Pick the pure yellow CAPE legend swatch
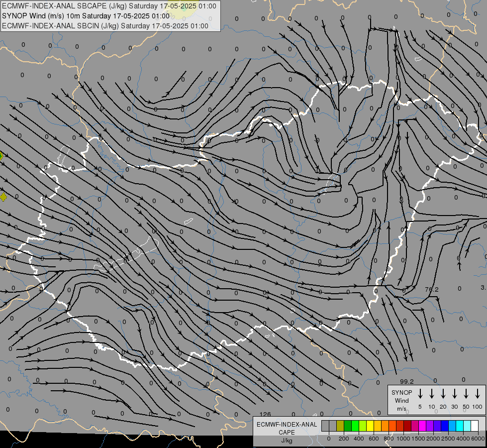The width and height of the screenshot is (487, 448). click(x=370, y=426)
